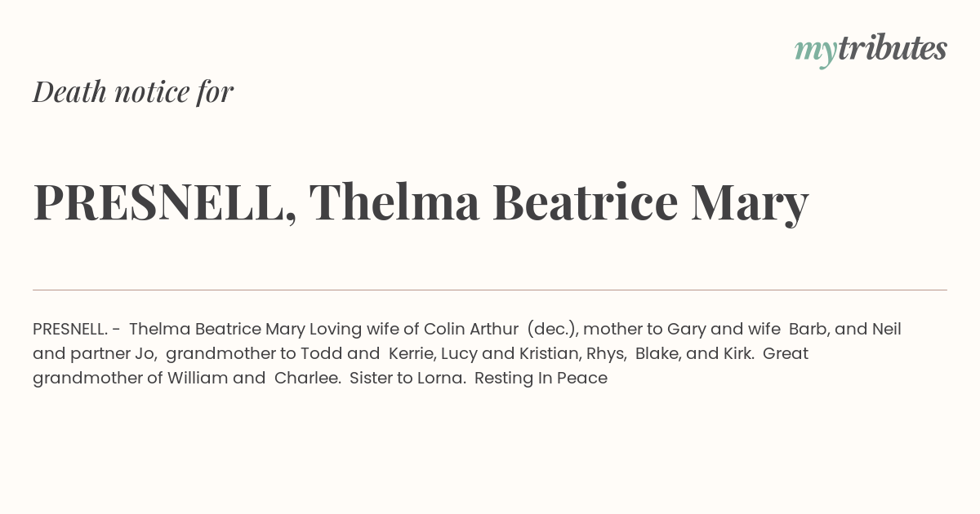Click "William and Charlee" in the notice
This screenshot has width=980, height=514.
[254, 378]
